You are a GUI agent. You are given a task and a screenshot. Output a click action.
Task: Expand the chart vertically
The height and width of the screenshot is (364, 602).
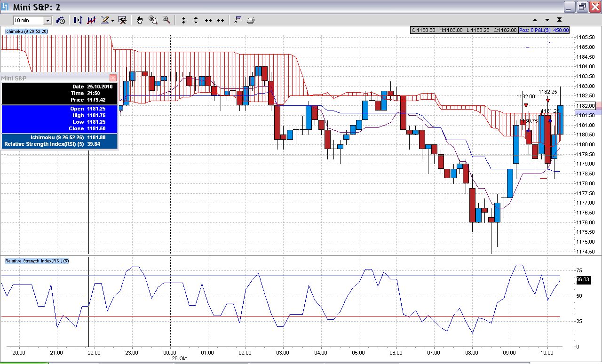tap(196, 20)
